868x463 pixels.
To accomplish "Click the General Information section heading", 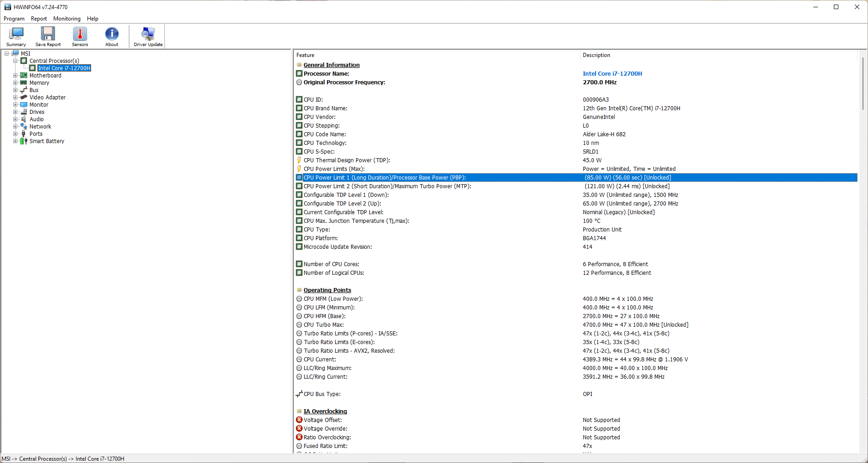I will coord(332,65).
